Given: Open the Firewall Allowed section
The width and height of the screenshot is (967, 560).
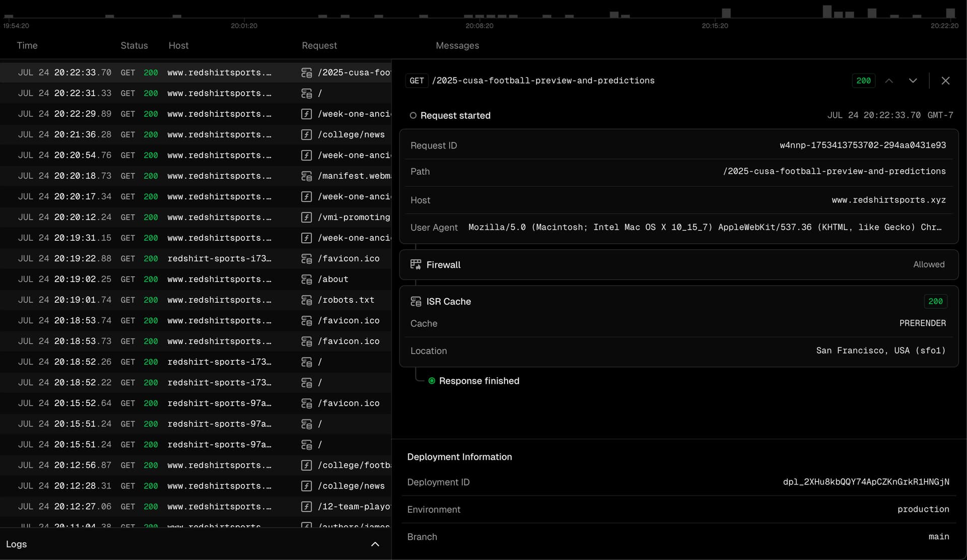Looking at the screenshot, I should pos(678,264).
